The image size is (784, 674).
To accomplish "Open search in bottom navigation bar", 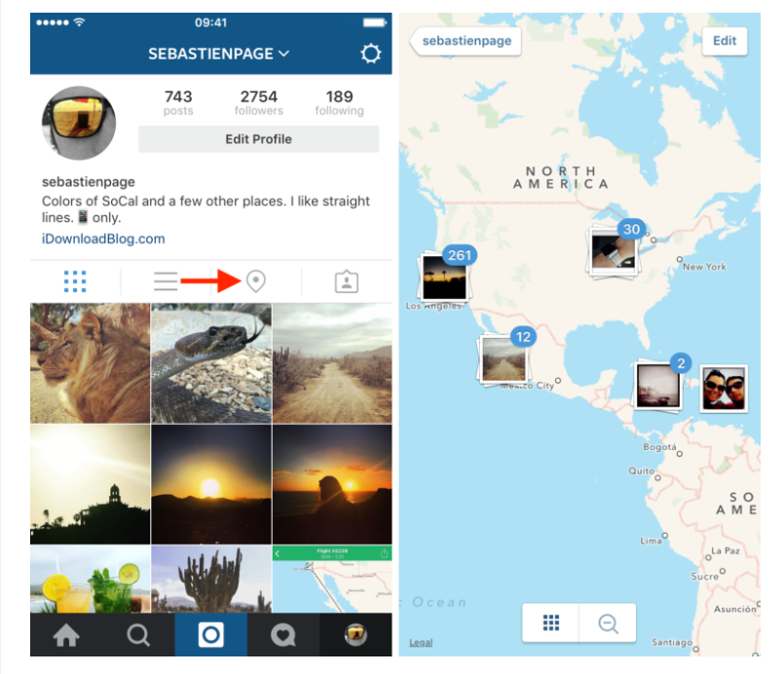I will pos(138,635).
